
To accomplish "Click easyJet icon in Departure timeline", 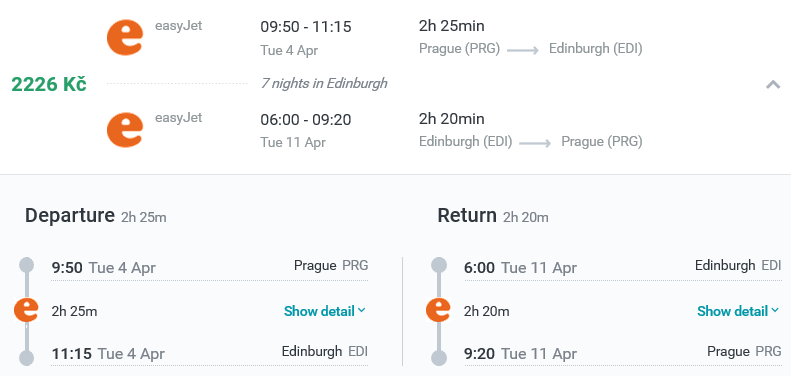I will (x=26, y=310).
